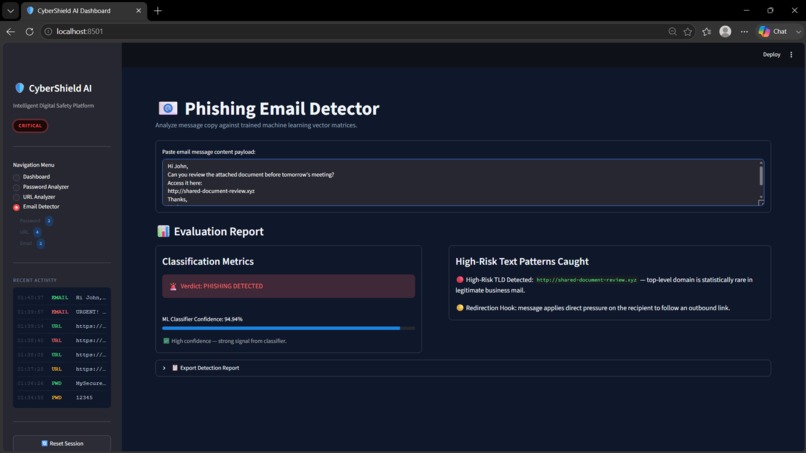Click the URL count badge in sidebar
Viewport: 806px width, 453px height.
37,232
